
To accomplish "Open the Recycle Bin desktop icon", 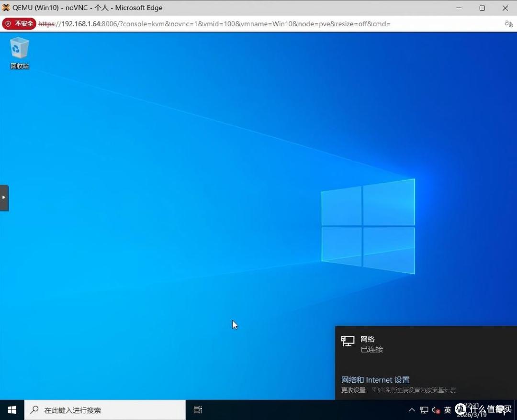I will pyautogui.click(x=20, y=53).
